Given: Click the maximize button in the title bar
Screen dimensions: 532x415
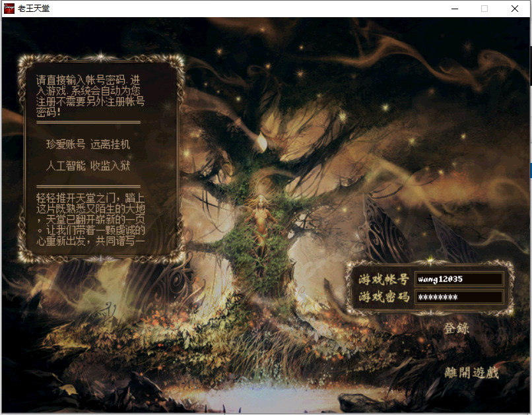Looking at the screenshot, I should [484, 9].
